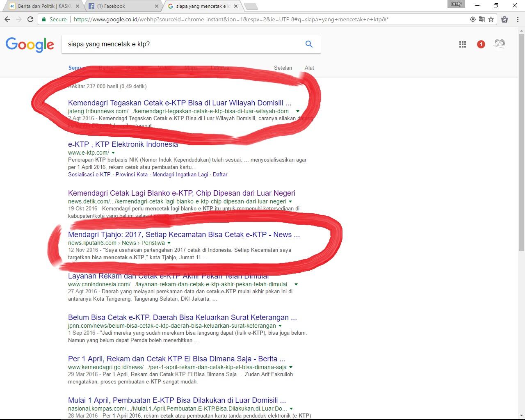
Task: Open e-KTP, KTP Elektronik Indonesia result
Action: point(123,144)
